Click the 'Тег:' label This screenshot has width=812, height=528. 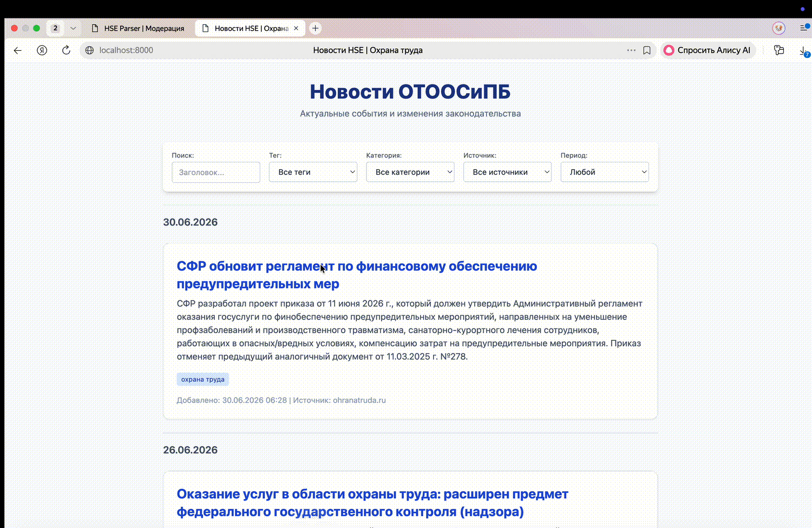(276, 155)
